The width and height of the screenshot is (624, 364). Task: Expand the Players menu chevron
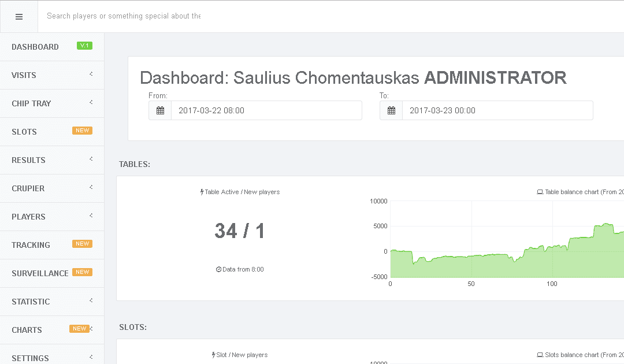pyautogui.click(x=91, y=216)
